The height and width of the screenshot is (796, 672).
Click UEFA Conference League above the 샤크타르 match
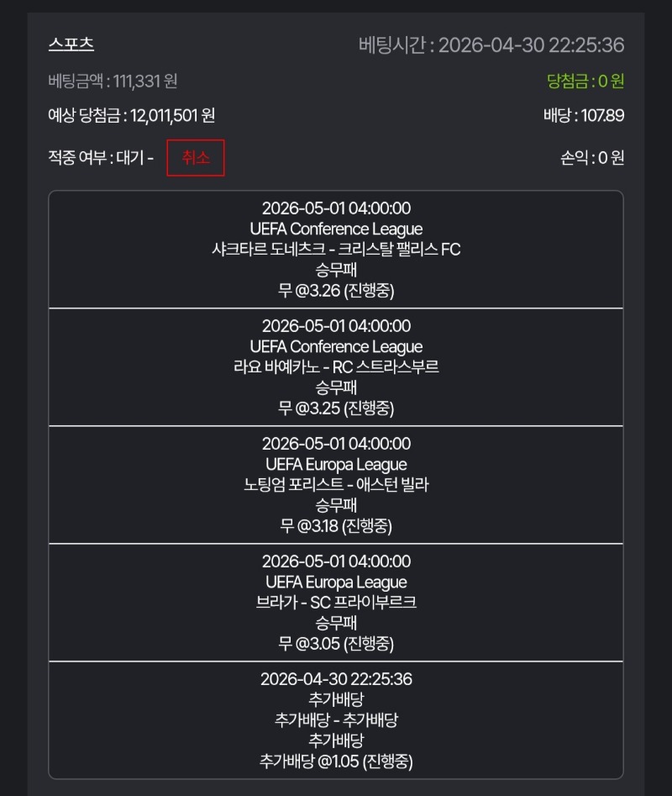tap(336, 229)
